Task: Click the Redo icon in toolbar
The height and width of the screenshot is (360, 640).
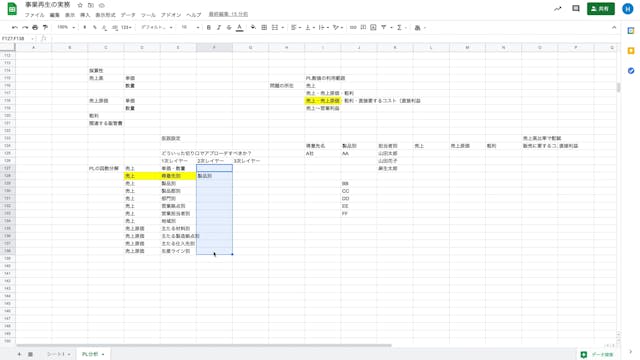Action: coord(25,27)
